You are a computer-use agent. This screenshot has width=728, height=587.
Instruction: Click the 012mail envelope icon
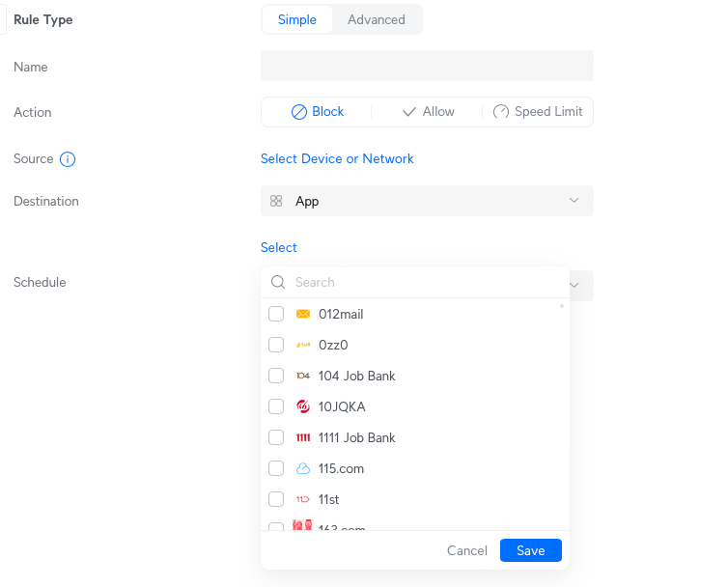(303, 314)
